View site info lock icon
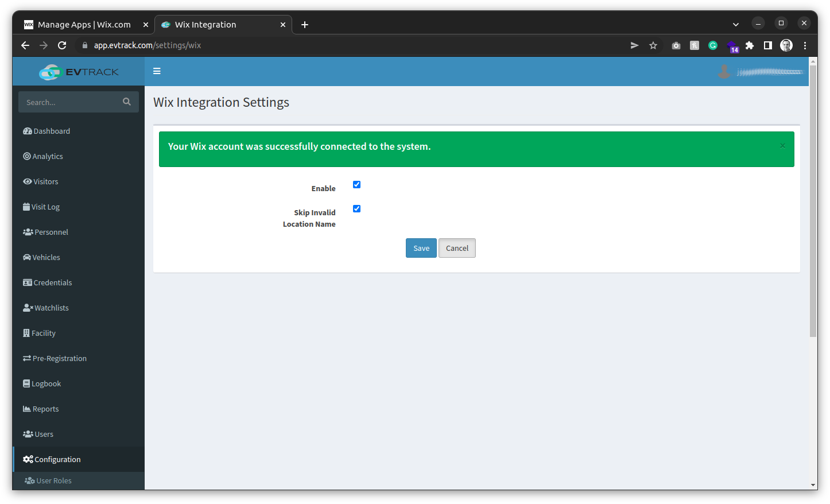Viewport: 830px width, 504px height. pyautogui.click(x=84, y=45)
